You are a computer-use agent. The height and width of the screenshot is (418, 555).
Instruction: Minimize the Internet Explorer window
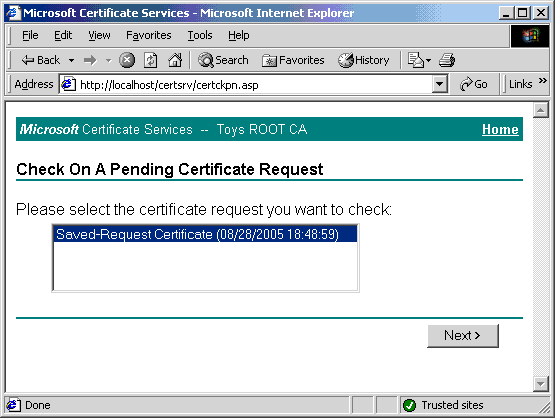point(506,13)
